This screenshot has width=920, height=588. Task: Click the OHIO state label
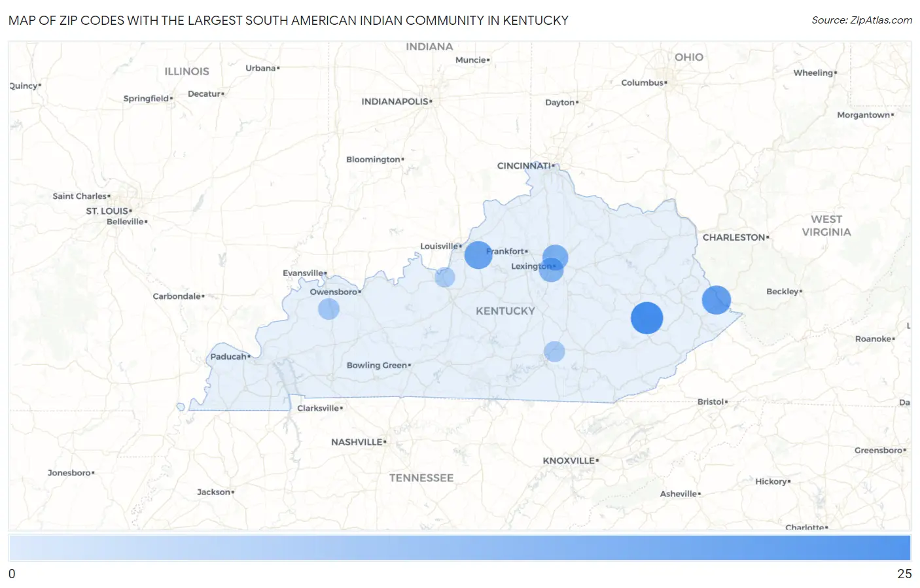[689, 57]
